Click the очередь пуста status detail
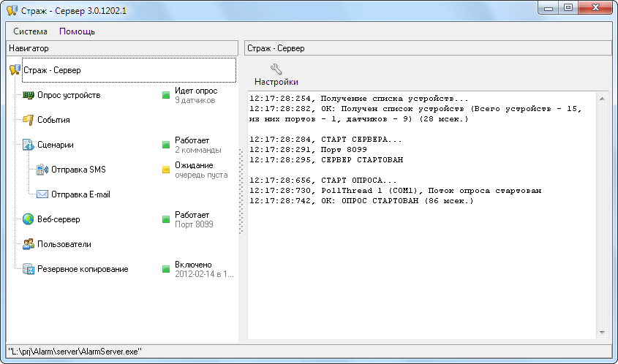 tap(201, 175)
